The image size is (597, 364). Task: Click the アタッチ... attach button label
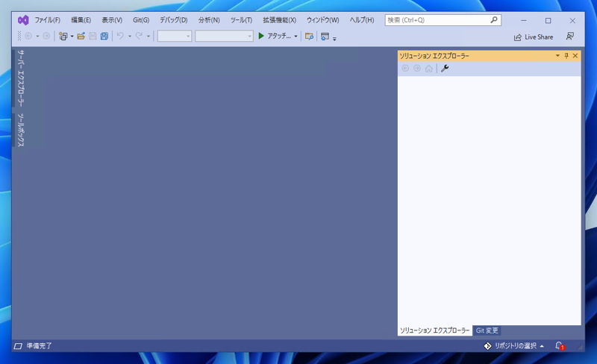click(x=279, y=36)
